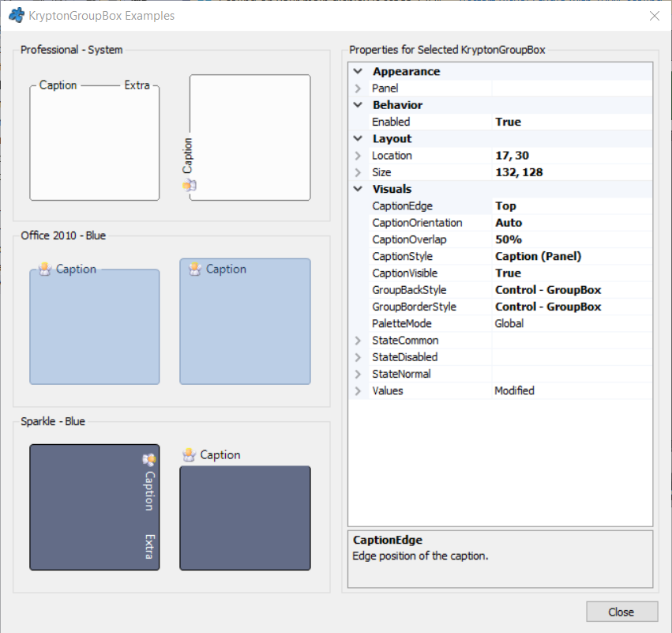Click people icon in first Office 2010 groupbox caption

point(45,269)
